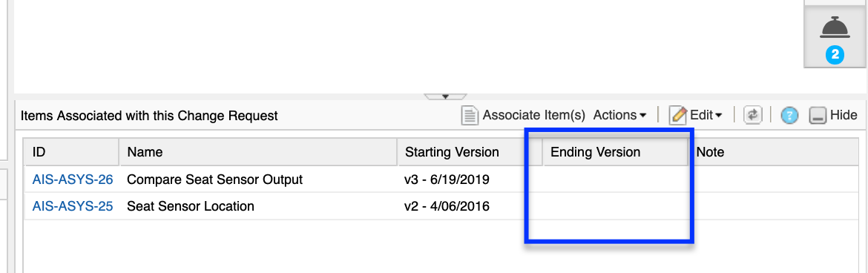868x273 pixels.
Task: Click the Hide panel icon
Action: click(818, 116)
